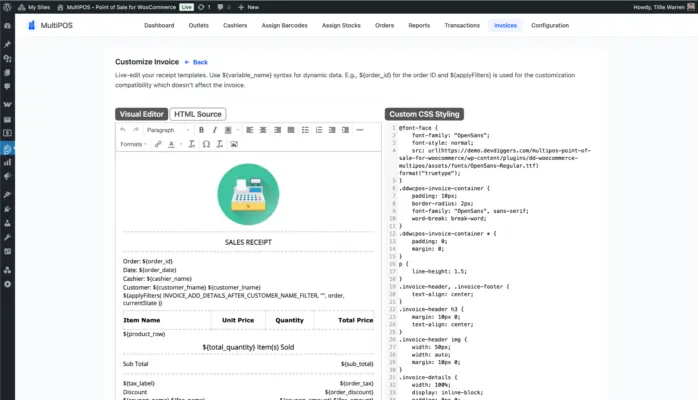Toggle italic formatting
The width and height of the screenshot is (698, 400).
(x=215, y=130)
